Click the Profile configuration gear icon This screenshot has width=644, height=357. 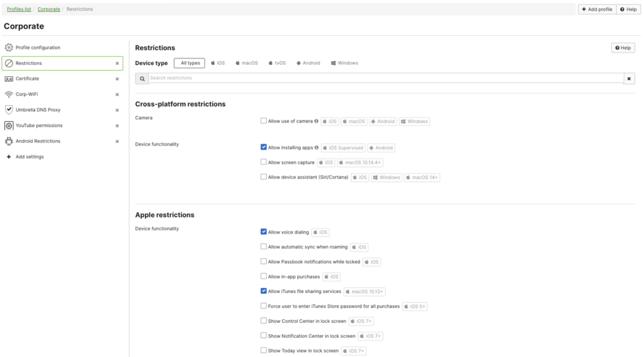[9, 47]
